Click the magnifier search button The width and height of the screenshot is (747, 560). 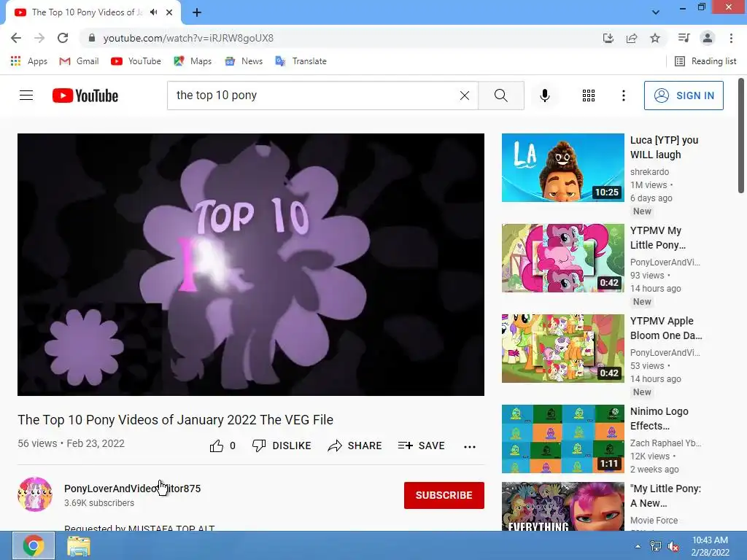501,96
